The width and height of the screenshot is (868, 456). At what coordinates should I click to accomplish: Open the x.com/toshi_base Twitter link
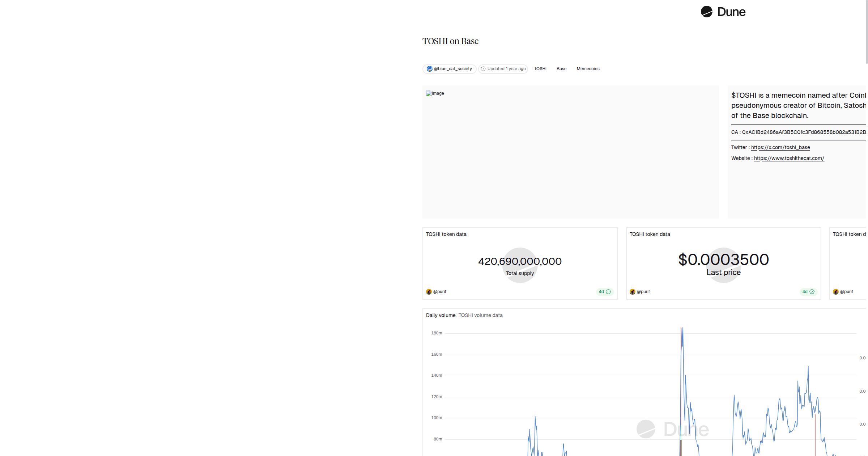pyautogui.click(x=780, y=147)
